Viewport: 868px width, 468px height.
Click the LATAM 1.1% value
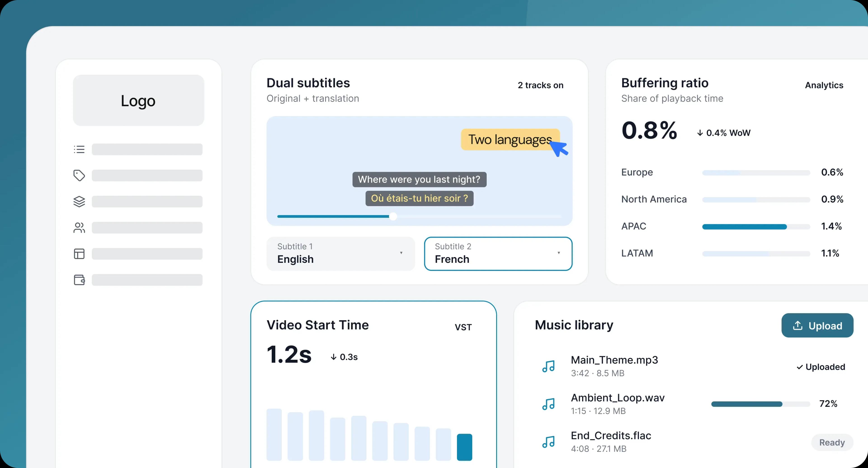click(x=830, y=253)
